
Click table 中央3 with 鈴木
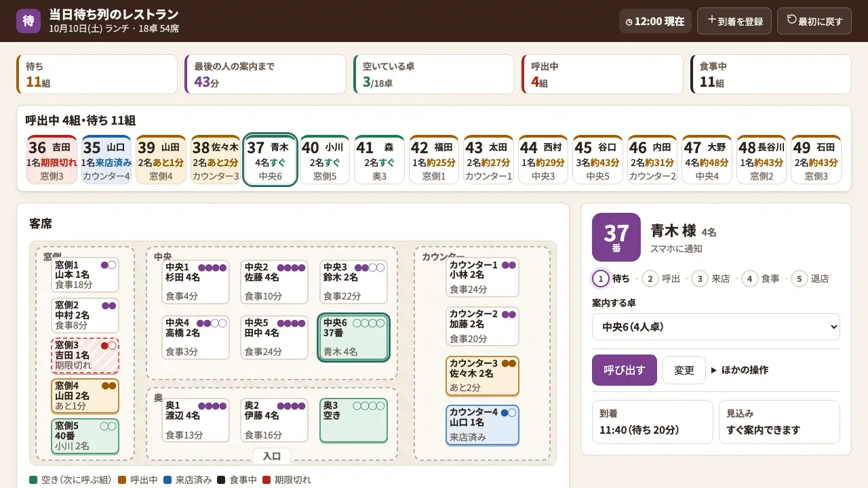[x=353, y=282]
